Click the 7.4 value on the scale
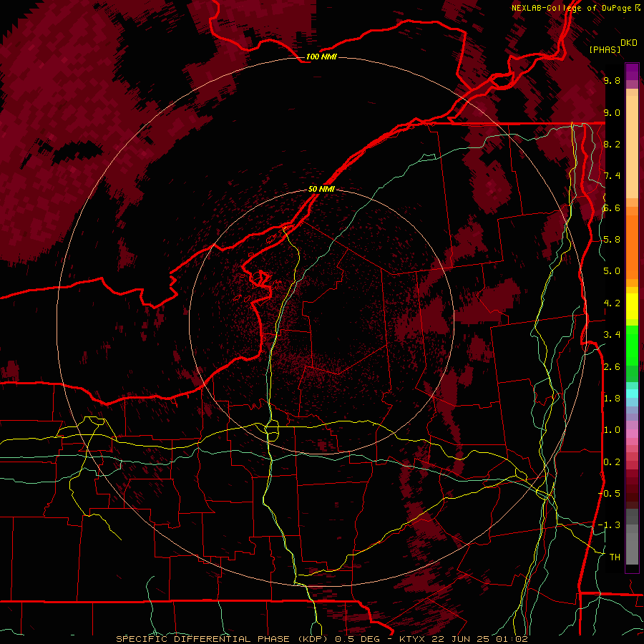 pos(612,176)
